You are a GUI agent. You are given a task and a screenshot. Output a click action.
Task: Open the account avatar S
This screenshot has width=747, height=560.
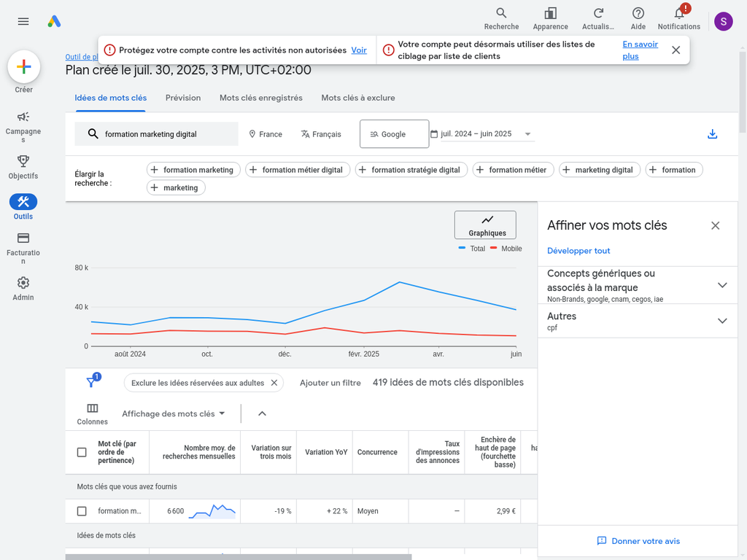pos(723,21)
